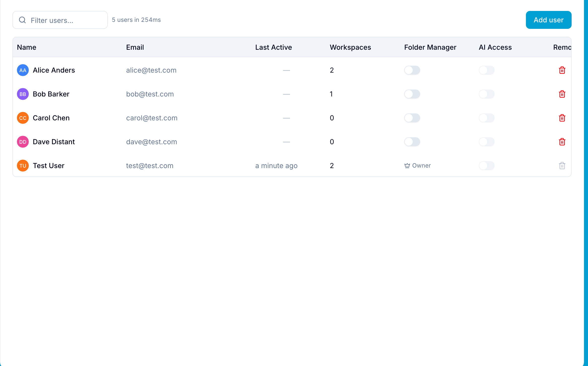Viewport: 588px width, 366px height.
Task: Enable AI Access for Alice Anders
Action: pyautogui.click(x=487, y=70)
